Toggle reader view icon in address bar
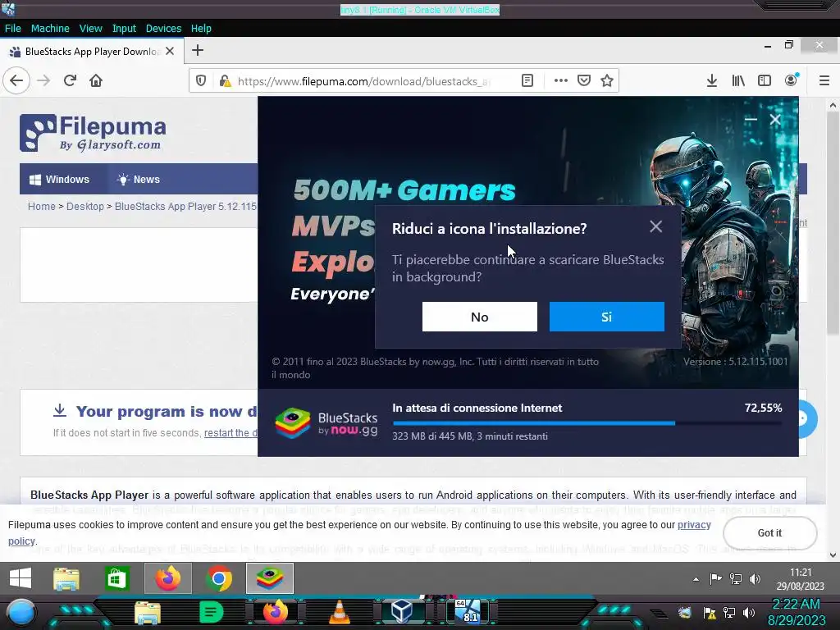 point(527,81)
